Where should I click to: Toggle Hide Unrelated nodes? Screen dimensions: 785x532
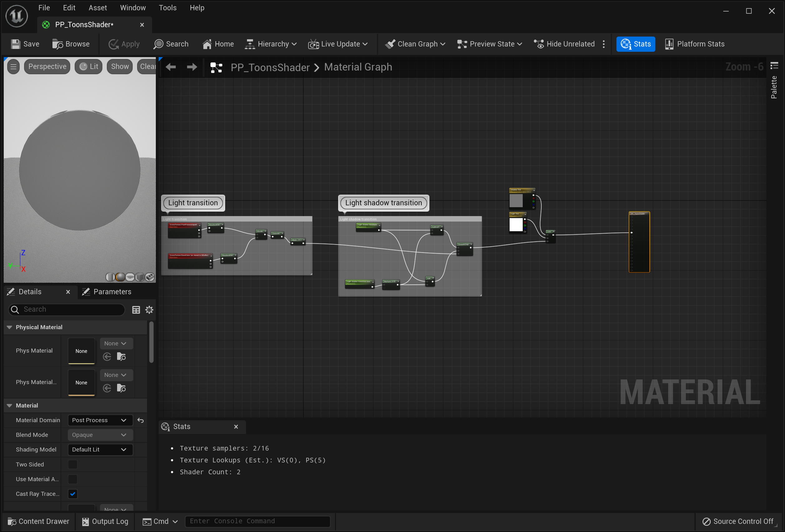[x=565, y=44]
